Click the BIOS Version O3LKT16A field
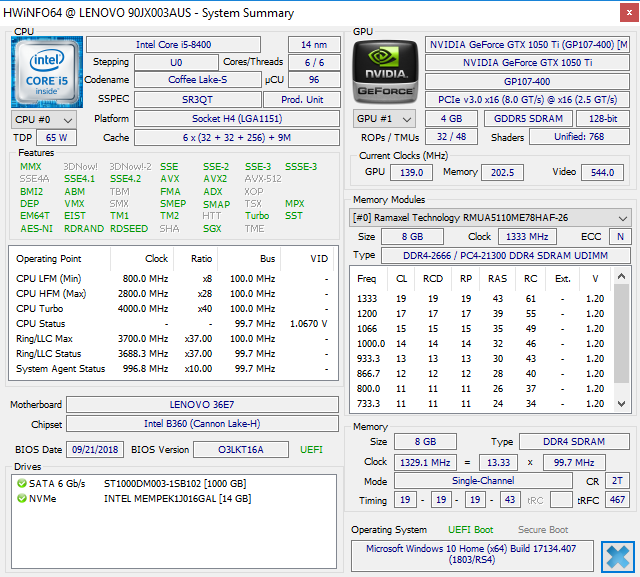Viewport: 640px width, 577px height. (241, 450)
